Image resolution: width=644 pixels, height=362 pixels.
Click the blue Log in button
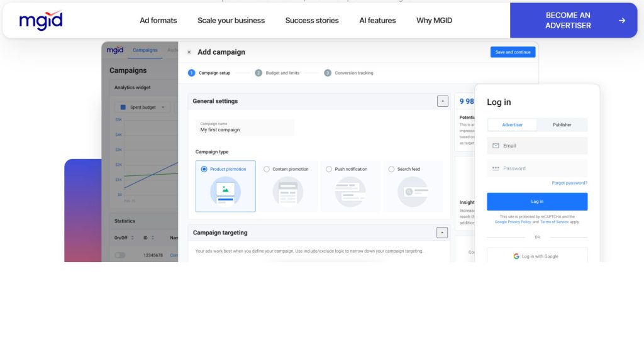(x=537, y=202)
